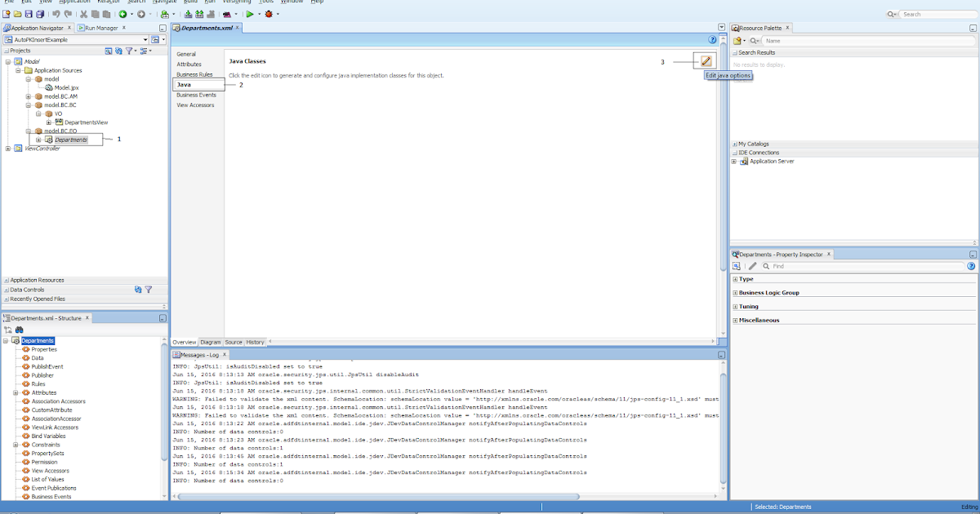Expand the Application Server tree item
This screenshot has width=980, height=514.
734,161
